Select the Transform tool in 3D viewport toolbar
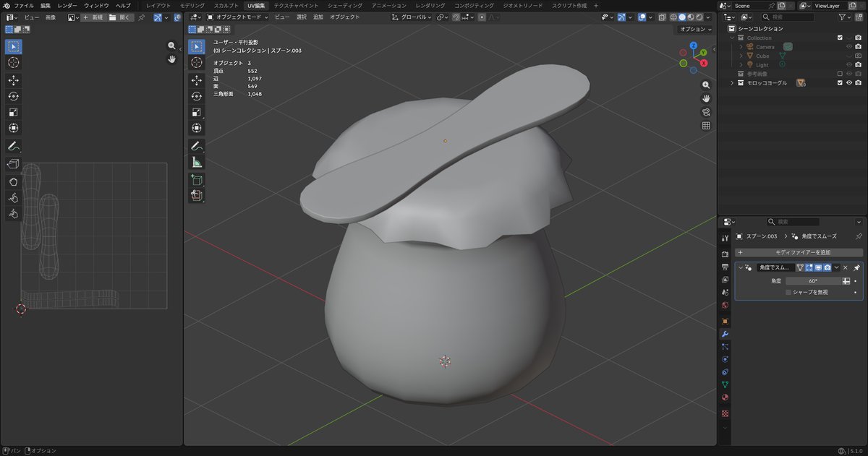Image resolution: width=868 pixels, height=456 pixels. click(x=196, y=128)
